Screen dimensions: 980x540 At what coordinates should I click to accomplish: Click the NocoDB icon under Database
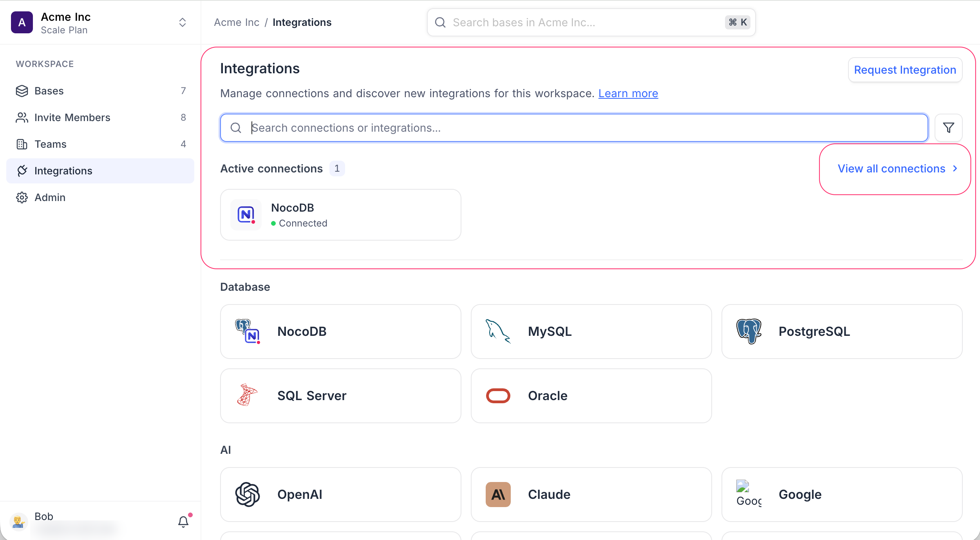coord(248,332)
